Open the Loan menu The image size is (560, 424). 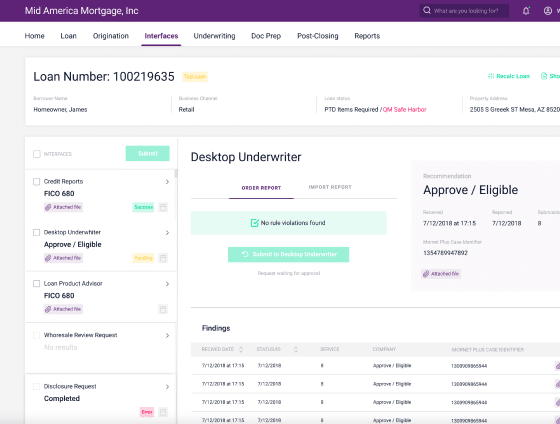[x=68, y=36]
